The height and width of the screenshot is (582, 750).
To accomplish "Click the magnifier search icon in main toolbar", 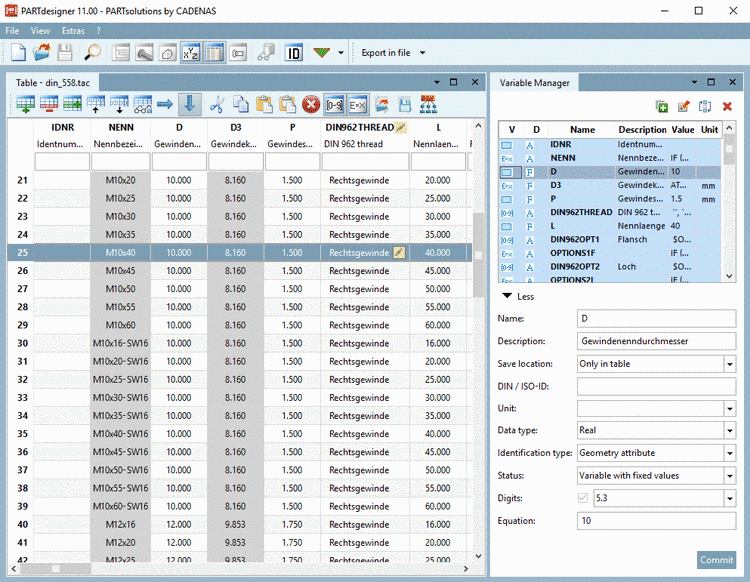I will coord(92,53).
